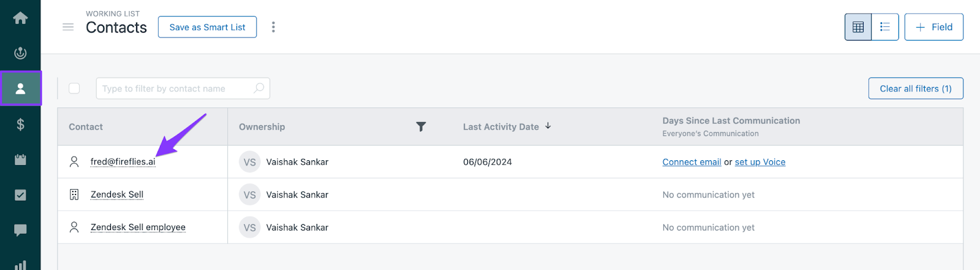Switch to table grid view
This screenshot has width=980, height=270.
point(858,27)
